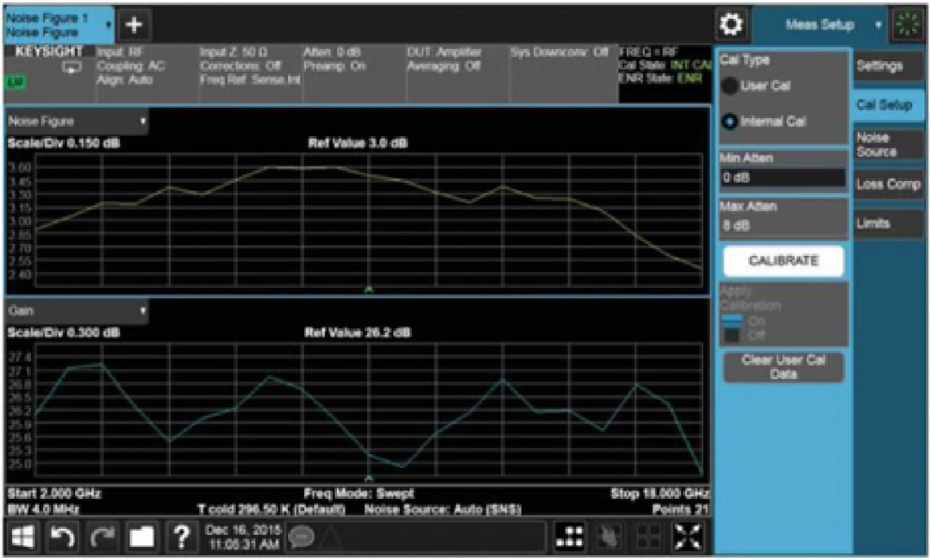Click the gain graph marker triangle
931x560 pixels.
coord(369,478)
